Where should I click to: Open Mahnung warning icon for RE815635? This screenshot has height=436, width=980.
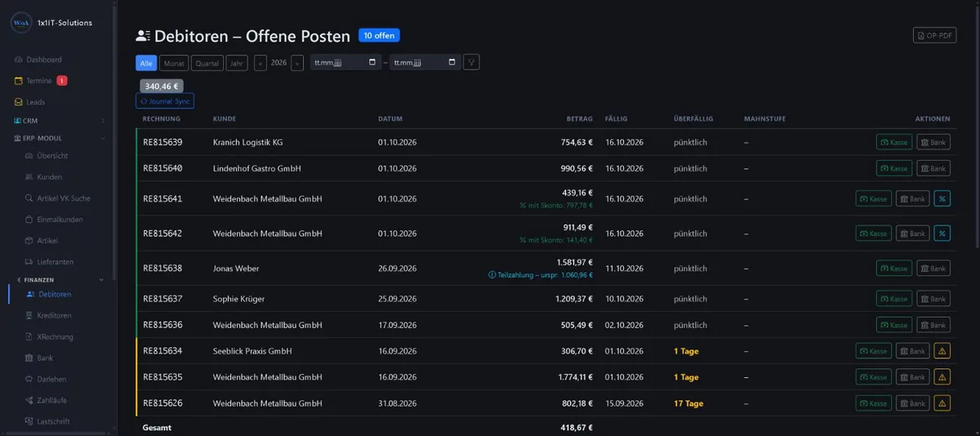coord(942,377)
